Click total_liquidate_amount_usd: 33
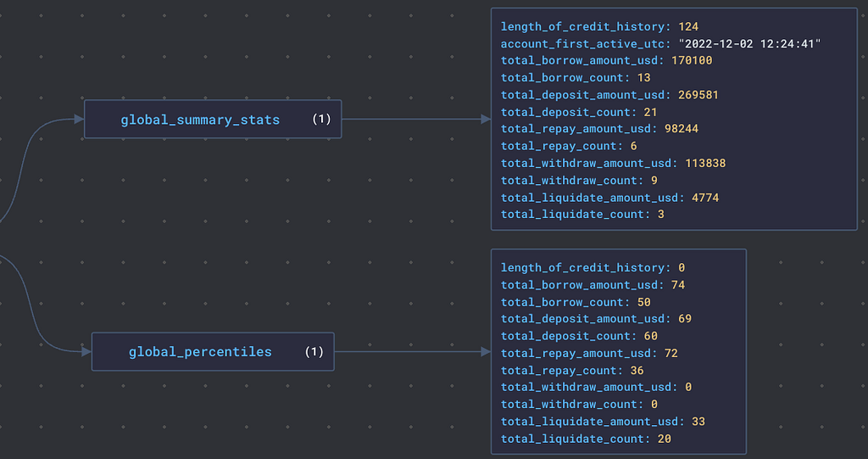Viewport: 868px width, 459px height. coord(604,422)
